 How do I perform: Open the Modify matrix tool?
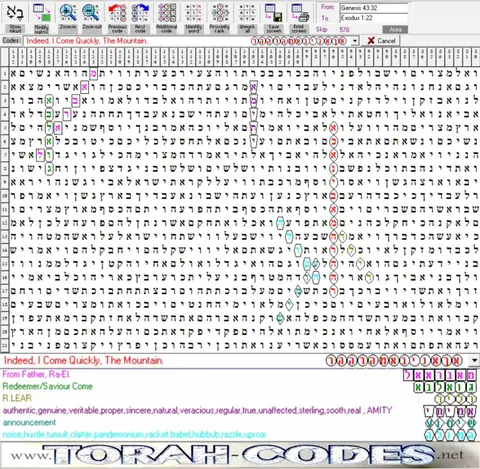(41, 13)
